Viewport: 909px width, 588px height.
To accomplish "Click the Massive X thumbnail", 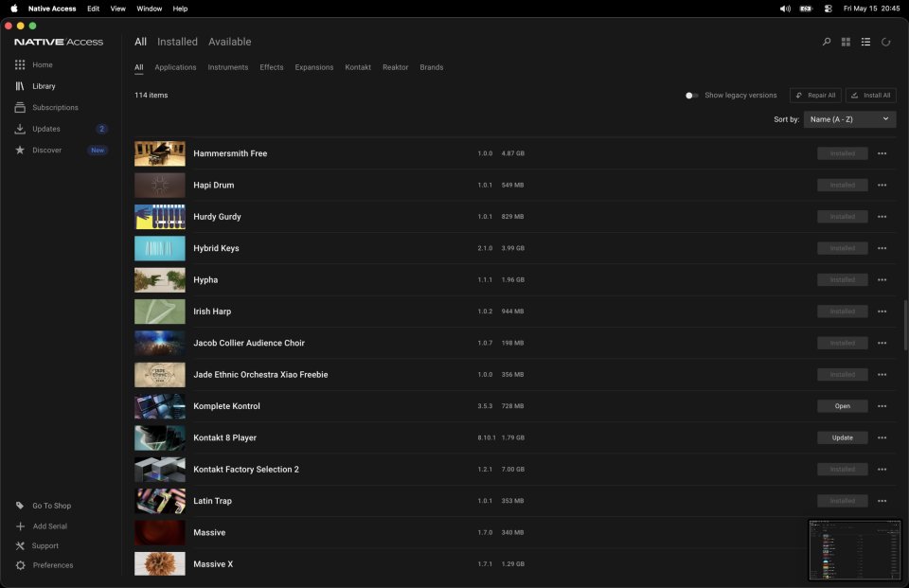I will [x=160, y=563].
